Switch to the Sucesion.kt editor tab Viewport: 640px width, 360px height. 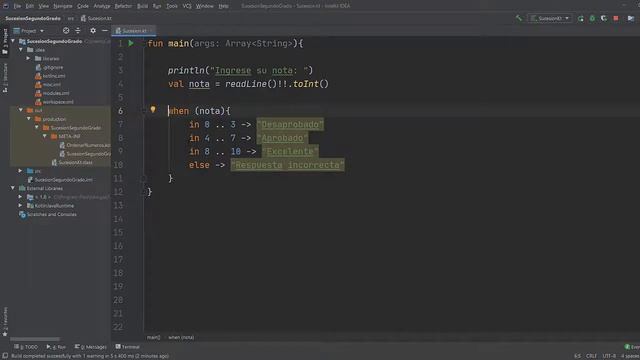(x=134, y=31)
